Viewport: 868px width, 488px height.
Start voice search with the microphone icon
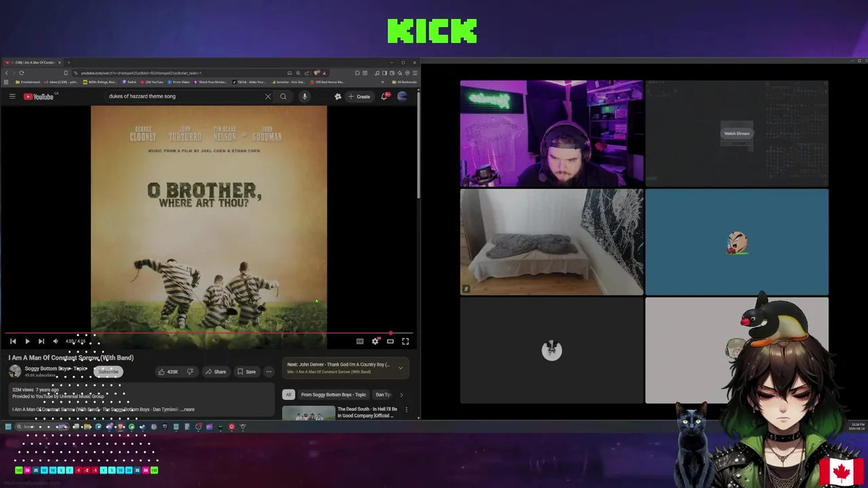pos(304,96)
